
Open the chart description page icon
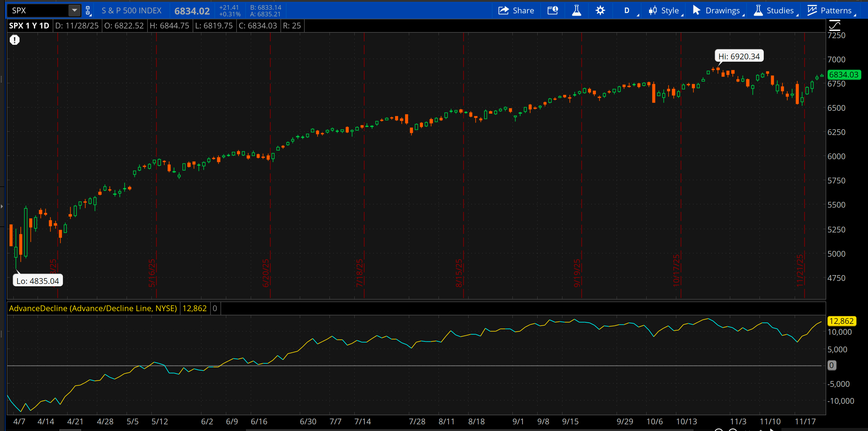(553, 10)
